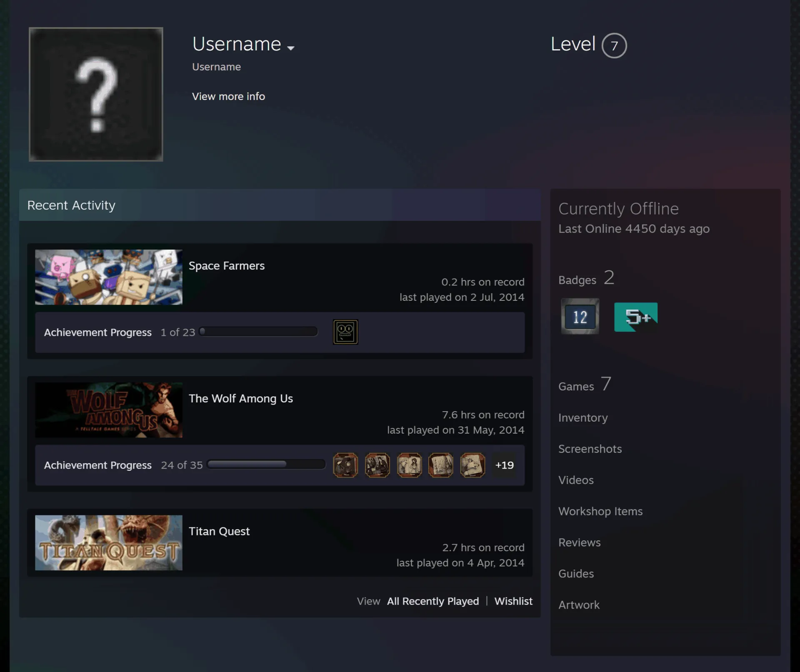Open the Guides section
This screenshot has height=672, width=800.
click(x=576, y=574)
